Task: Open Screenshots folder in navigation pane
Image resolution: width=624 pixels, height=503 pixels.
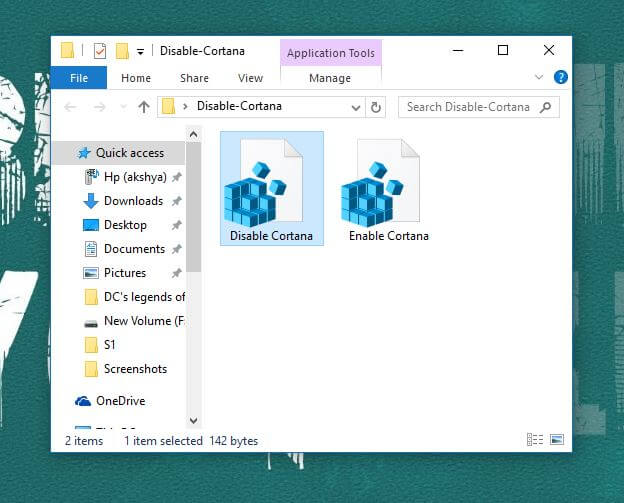Action: click(x=126, y=369)
